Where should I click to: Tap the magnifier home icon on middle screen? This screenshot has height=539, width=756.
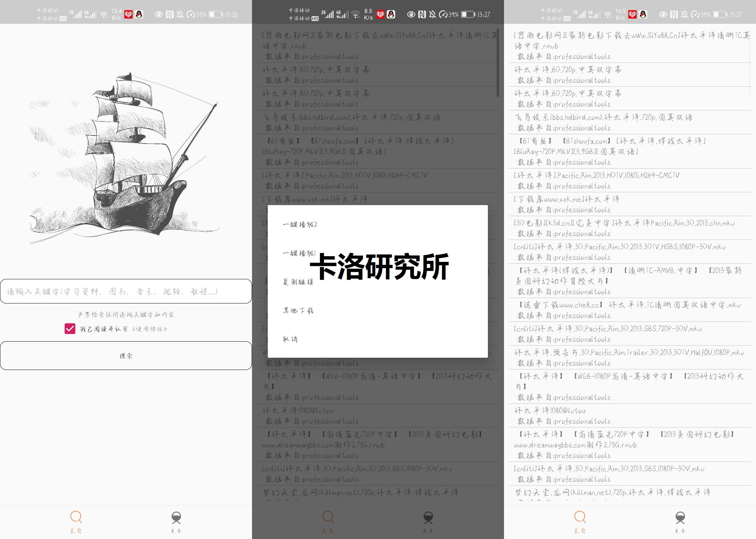click(328, 517)
